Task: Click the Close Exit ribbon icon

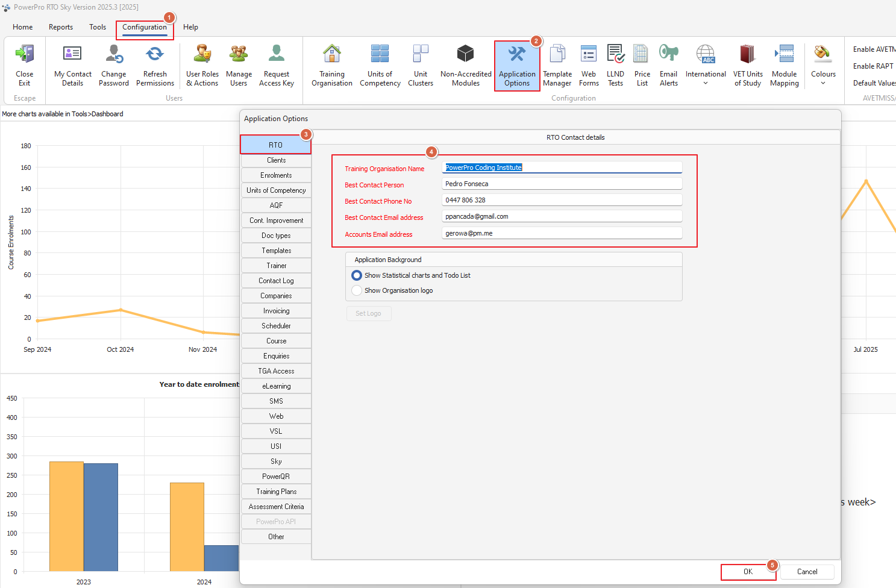Action: coord(24,66)
